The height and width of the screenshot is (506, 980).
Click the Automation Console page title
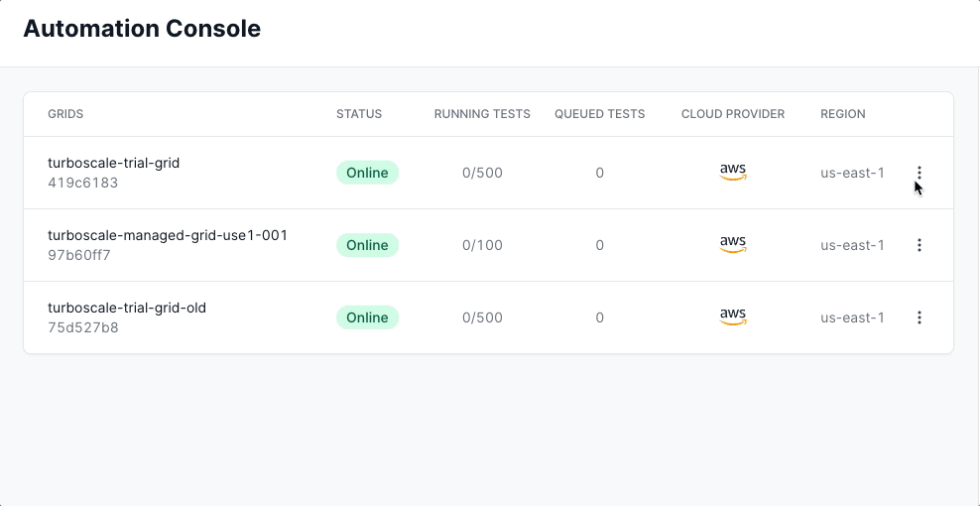[x=142, y=29]
